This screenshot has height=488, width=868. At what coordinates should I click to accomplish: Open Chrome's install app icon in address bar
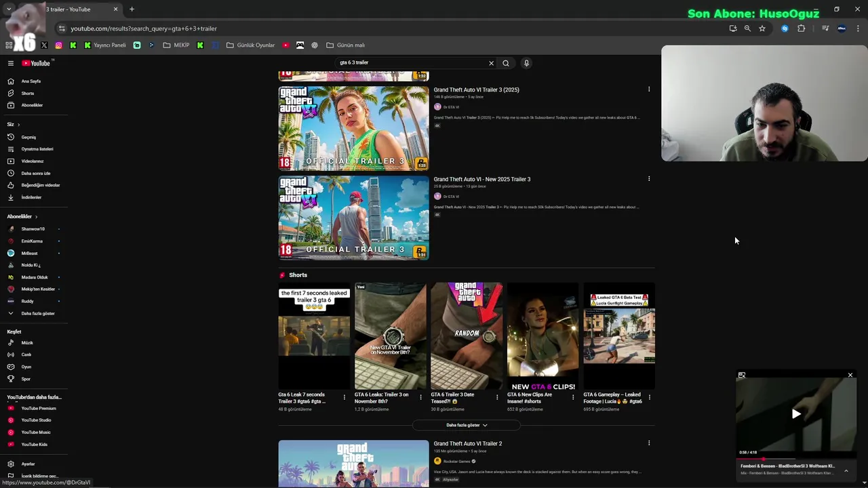pos(733,28)
